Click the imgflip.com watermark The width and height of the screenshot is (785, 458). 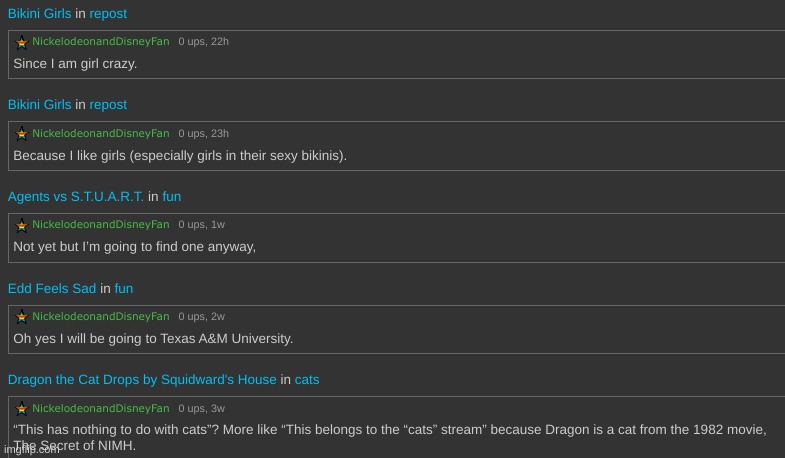point(31,450)
